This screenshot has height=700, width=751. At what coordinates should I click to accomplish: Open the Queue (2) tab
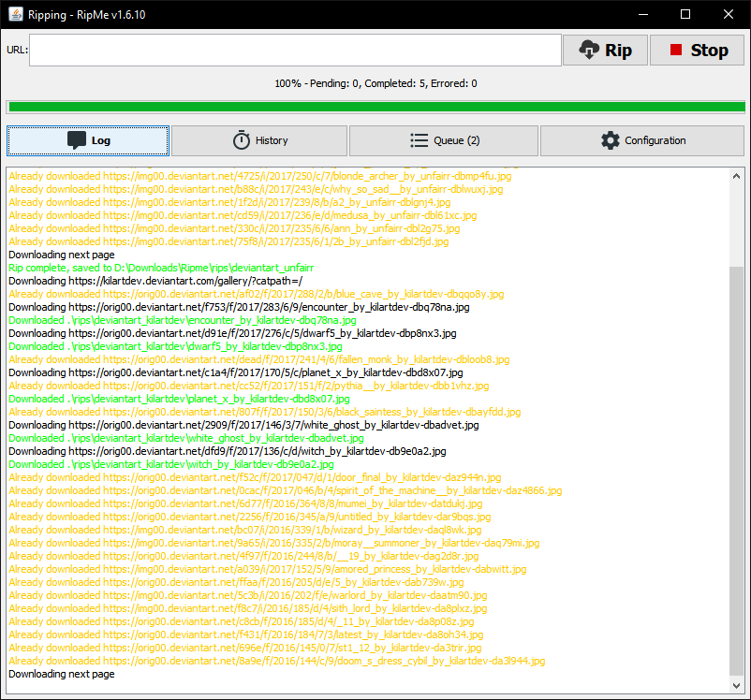(443, 140)
